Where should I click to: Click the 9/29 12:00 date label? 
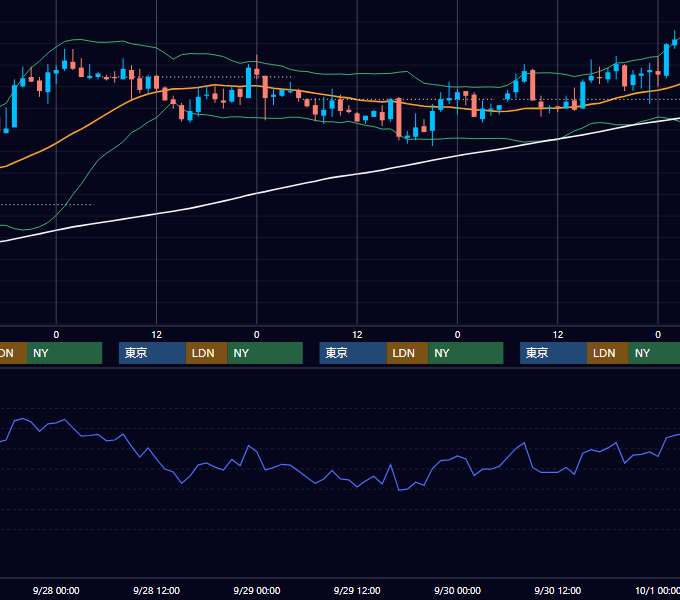pos(357,590)
